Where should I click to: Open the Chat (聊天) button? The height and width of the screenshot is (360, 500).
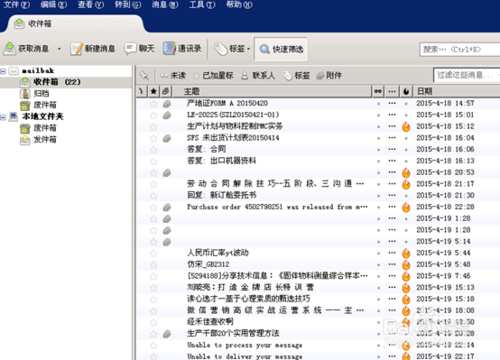(139, 49)
